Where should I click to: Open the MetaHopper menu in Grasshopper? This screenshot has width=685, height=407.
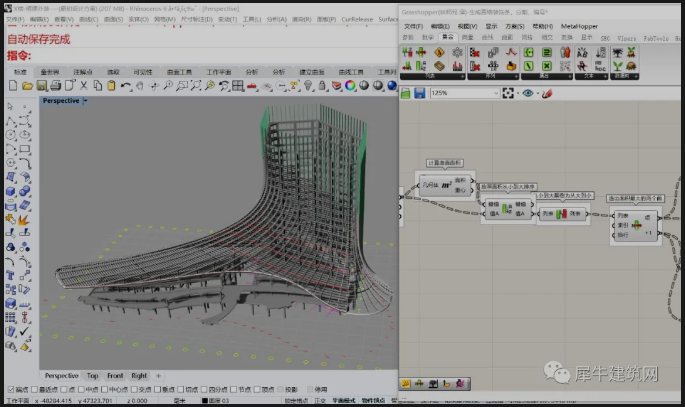coord(579,26)
